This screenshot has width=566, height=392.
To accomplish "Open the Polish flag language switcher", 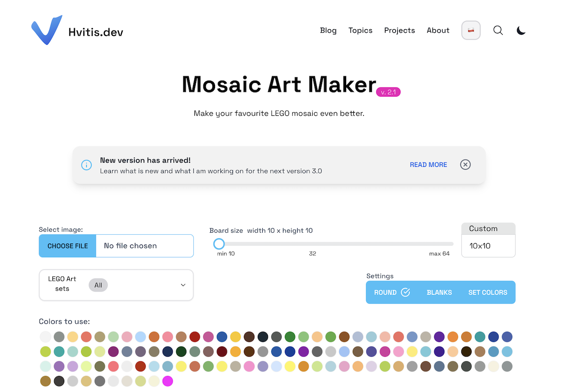I will pyautogui.click(x=471, y=30).
